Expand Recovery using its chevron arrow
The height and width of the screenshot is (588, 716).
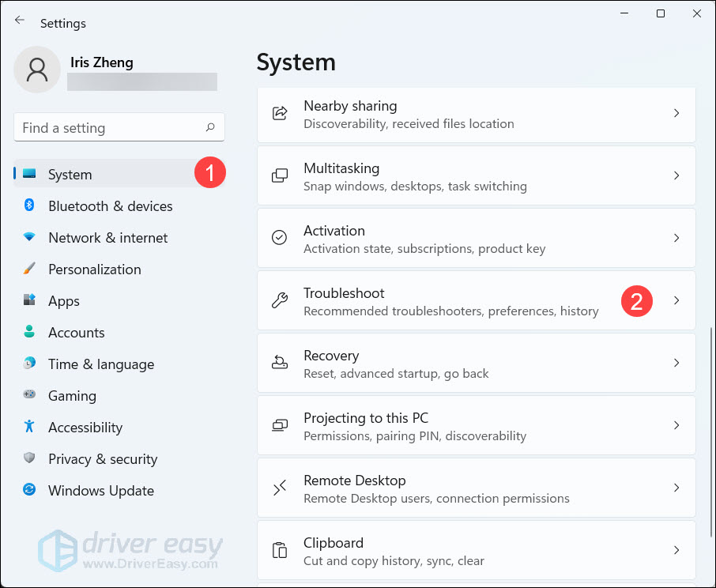[x=676, y=364]
